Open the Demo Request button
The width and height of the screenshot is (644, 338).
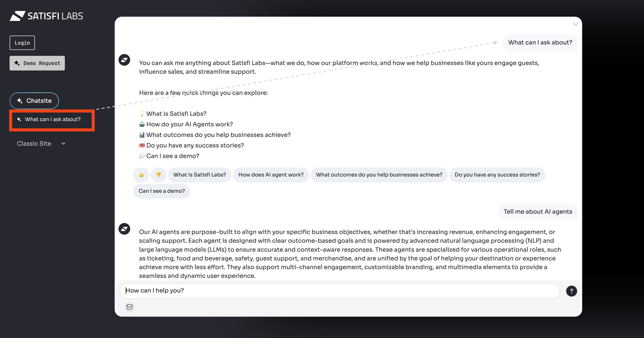(x=37, y=63)
